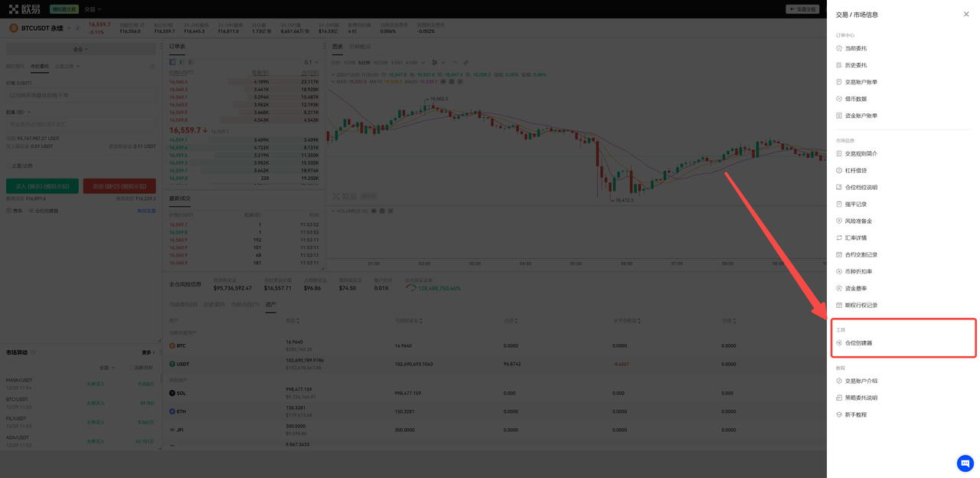Viewport: 980px width, 478px height.
Task: Toggle MA indicator visibility eye icon
Action: (x=443, y=81)
